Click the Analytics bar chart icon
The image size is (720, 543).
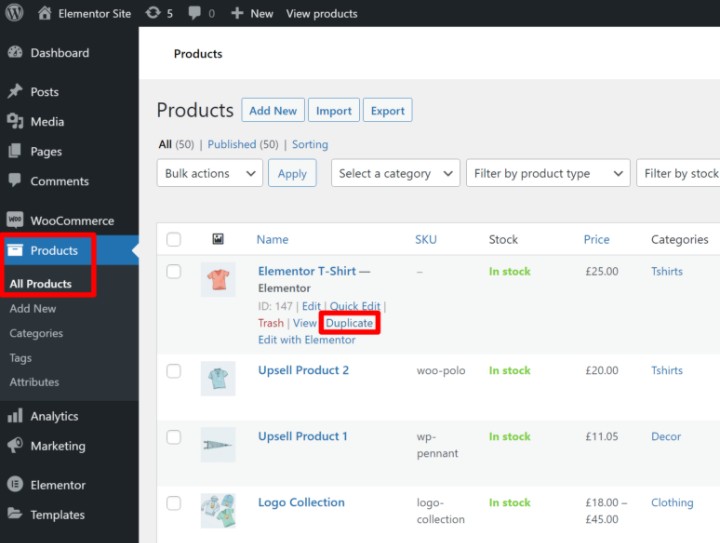tap(15, 416)
